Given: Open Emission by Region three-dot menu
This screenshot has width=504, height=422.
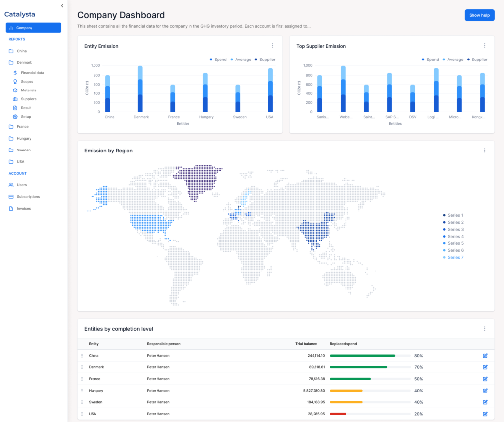Looking at the screenshot, I should click(484, 151).
